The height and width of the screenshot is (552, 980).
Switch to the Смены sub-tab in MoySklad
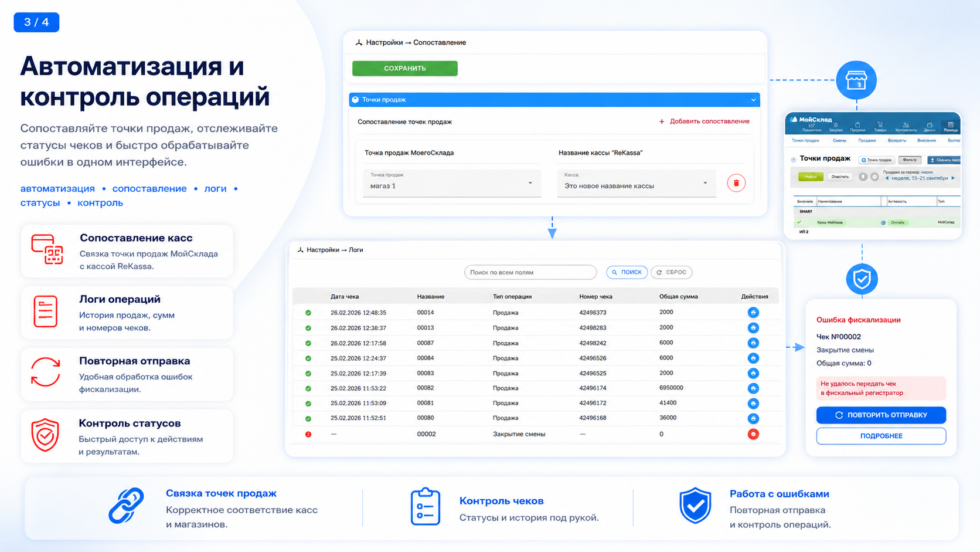pyautogui.click(x=839, y=141)
